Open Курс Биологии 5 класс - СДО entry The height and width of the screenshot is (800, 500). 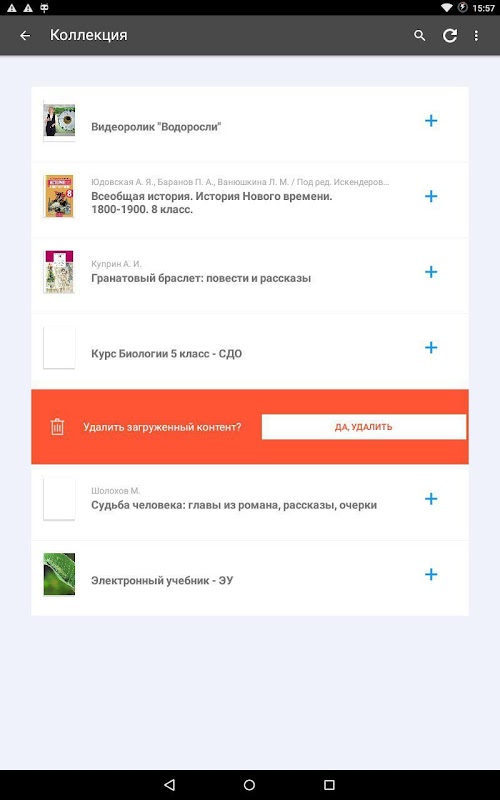(x=250, y=352)
